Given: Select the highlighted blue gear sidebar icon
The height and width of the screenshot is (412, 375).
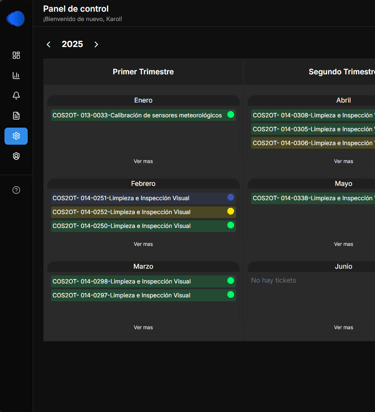Looking at the screenshot, I should pos(16,136).
